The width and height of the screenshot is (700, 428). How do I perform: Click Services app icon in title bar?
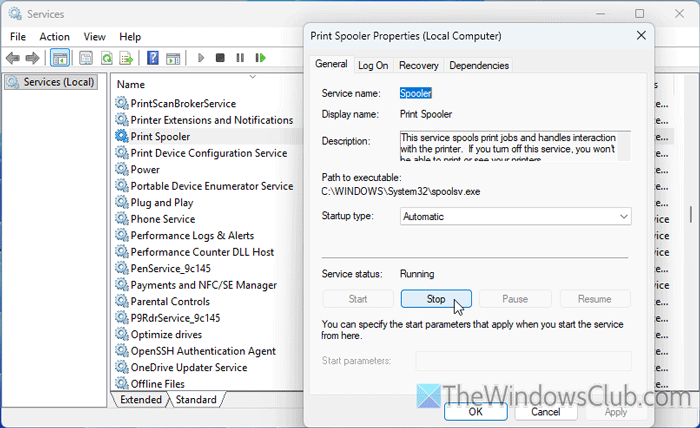click(15, 14)
